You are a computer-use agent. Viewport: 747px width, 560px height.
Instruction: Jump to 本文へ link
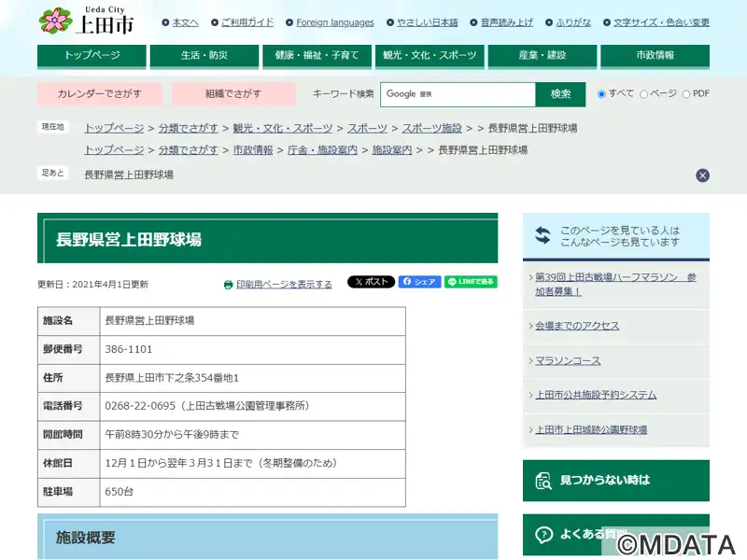pyautogui.click(x=185, y=22)
